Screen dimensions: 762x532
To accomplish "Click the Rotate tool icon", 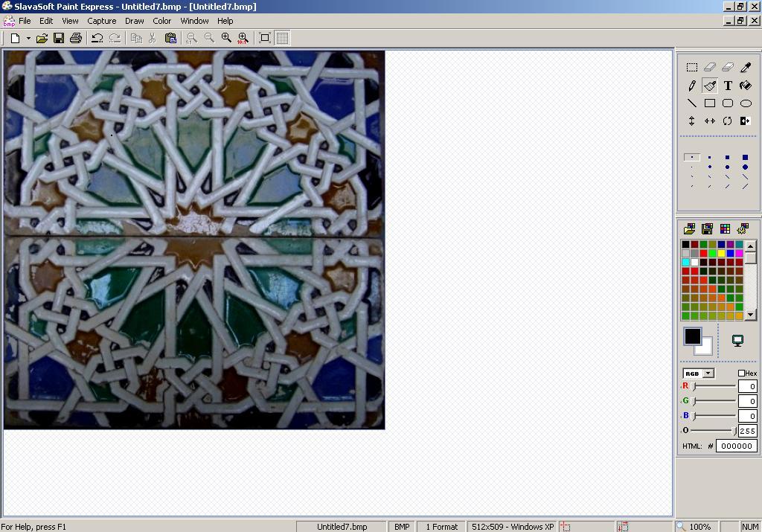I will [728, 121].
